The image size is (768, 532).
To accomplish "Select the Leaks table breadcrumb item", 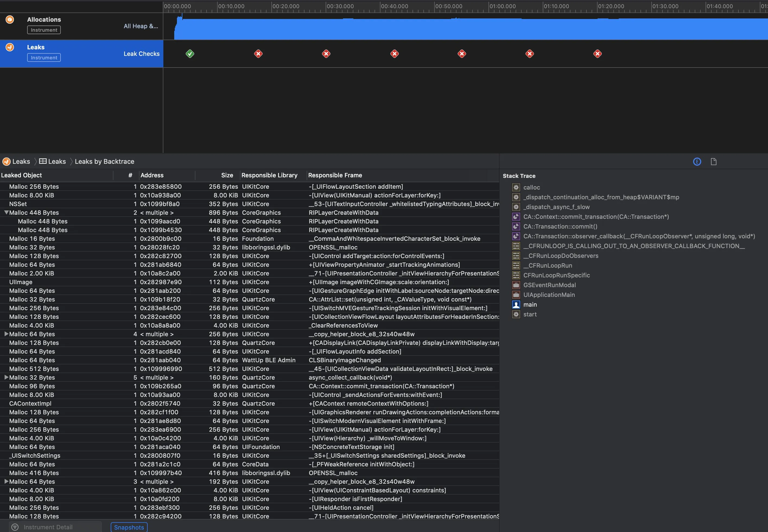I will (x=53, y=162).
